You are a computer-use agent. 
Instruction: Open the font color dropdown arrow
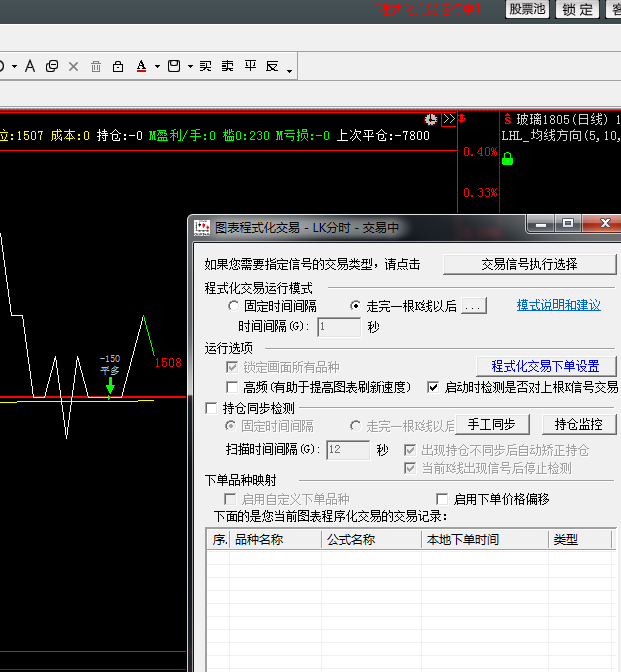point(158,67)
